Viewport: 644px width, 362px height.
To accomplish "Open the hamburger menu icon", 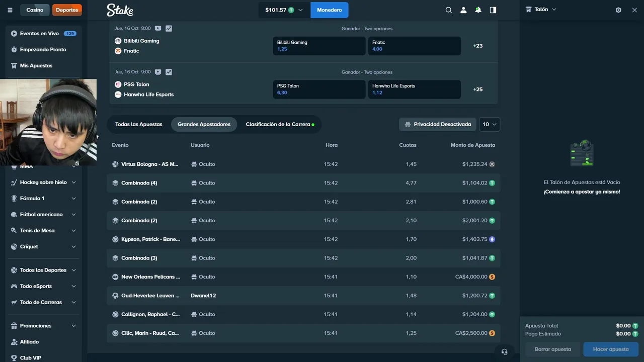I will pyautogui.click(x=10, y=10).
